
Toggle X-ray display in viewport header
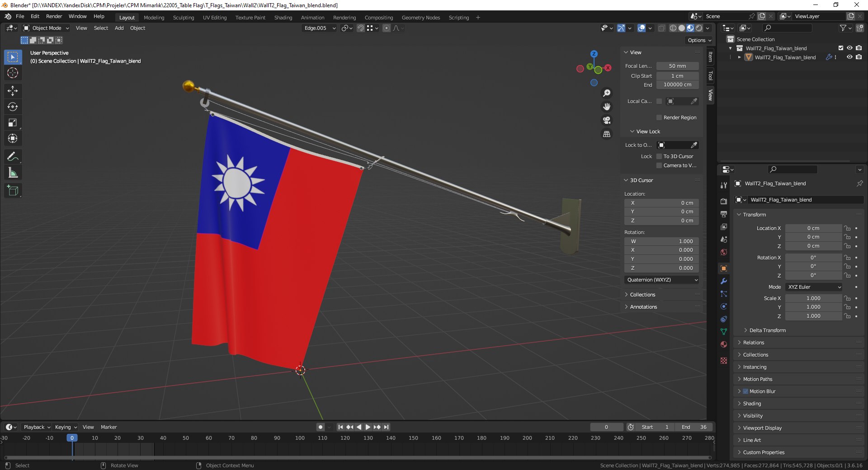pos(661,28)
